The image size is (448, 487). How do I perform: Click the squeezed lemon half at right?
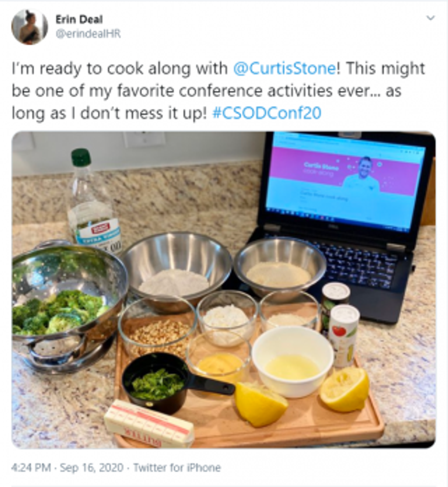pos(344,390)
